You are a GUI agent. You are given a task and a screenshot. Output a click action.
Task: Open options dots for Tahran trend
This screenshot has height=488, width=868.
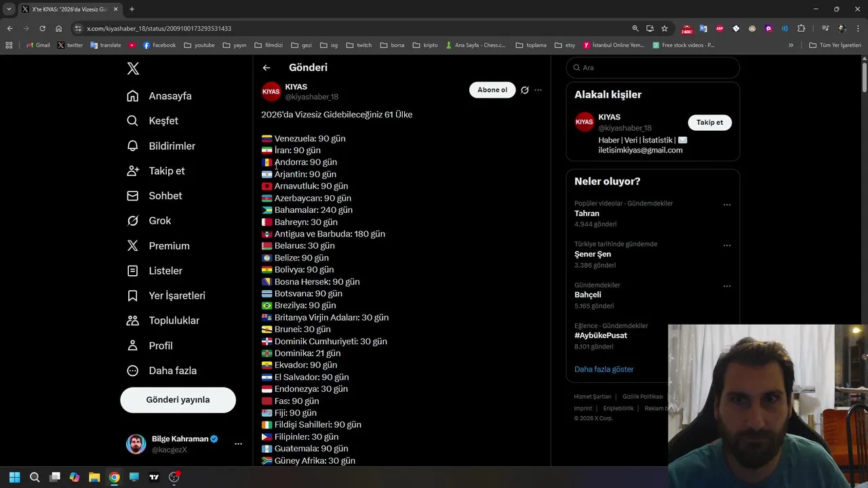pos(727,205)
